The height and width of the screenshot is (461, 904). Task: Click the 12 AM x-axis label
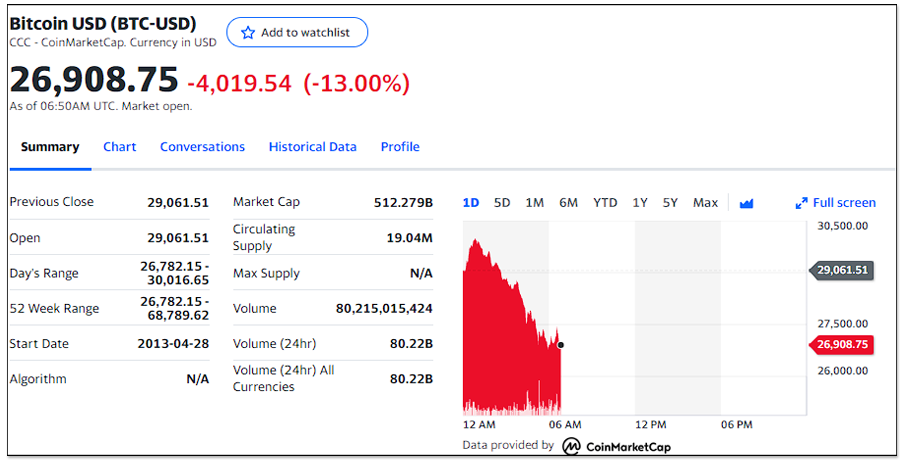[479, 425]
